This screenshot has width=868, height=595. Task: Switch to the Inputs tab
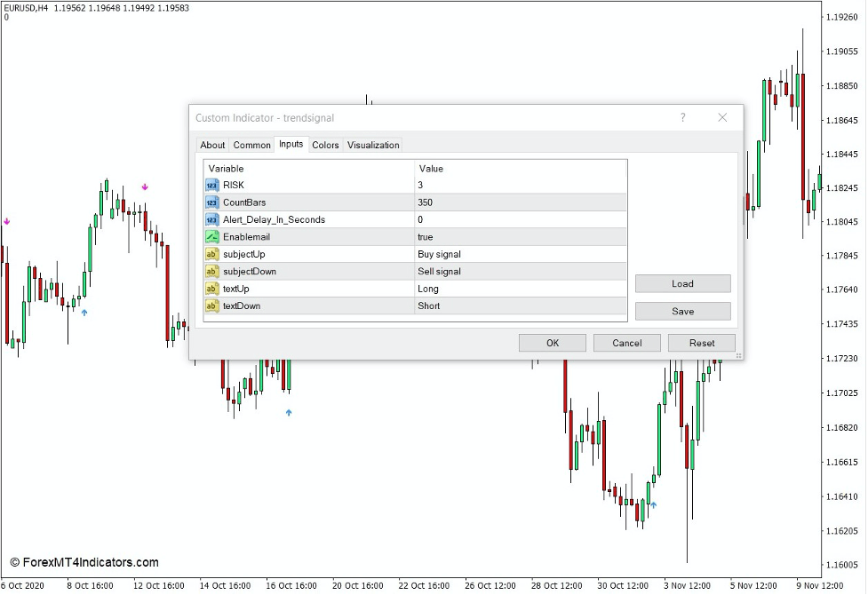click(291, 145)
